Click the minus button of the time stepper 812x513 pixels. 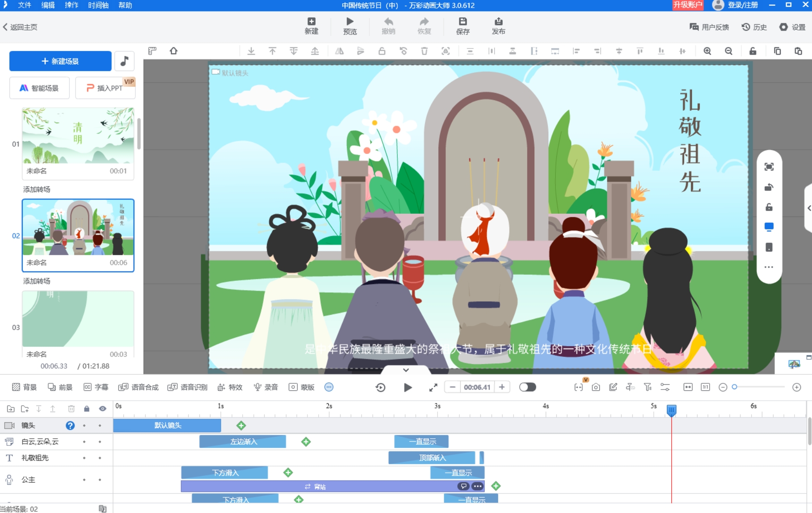[x=452, y=387]
